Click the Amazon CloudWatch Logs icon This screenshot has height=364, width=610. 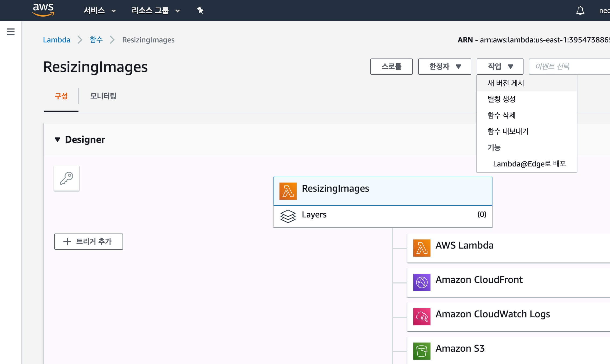[x=422, y=317]
